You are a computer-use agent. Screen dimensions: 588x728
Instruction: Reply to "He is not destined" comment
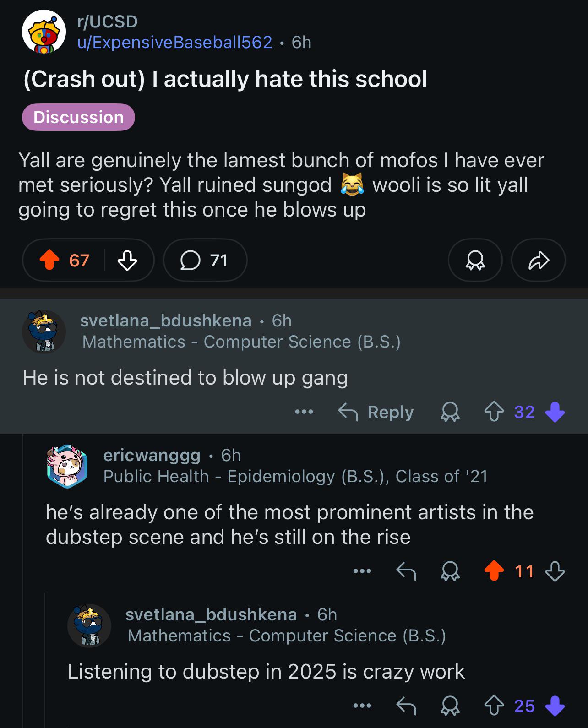pos(376,412)
